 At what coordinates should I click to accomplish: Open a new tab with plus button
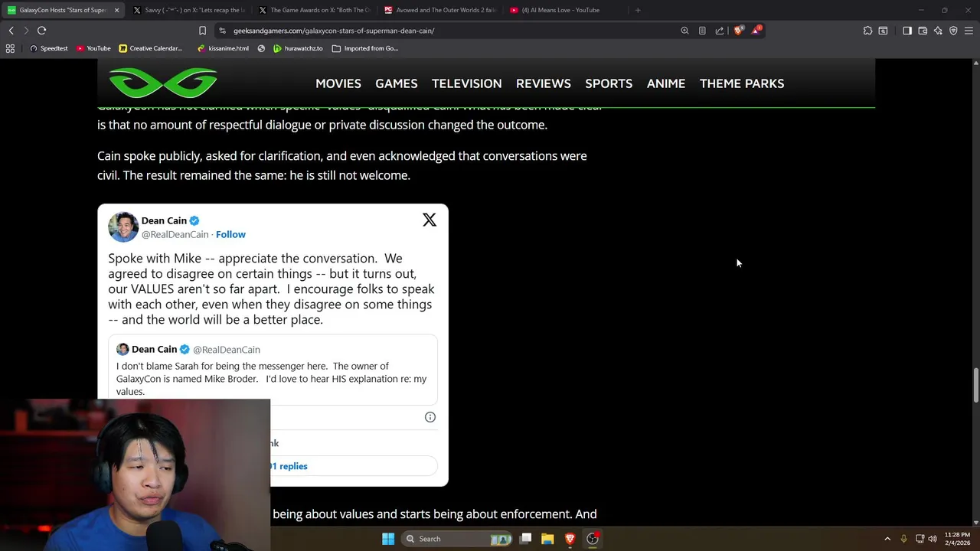638,10
